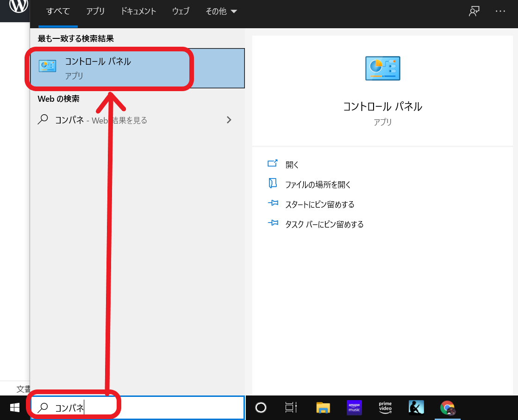Click the pin to taskbar pushpin icon
The image size is (518, 420).
click(273, 223)
